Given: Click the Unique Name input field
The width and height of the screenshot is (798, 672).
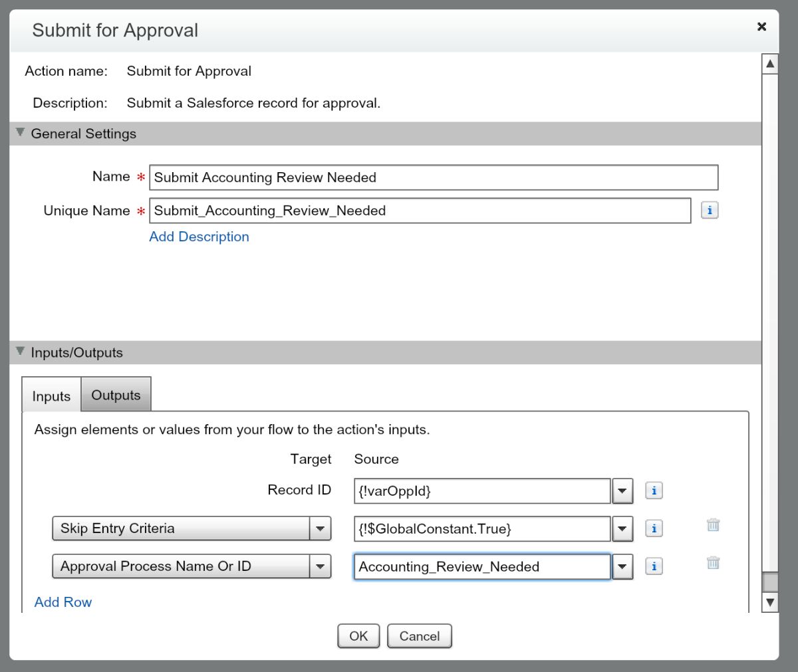Looking at the screenshot, I should (420, 211).
